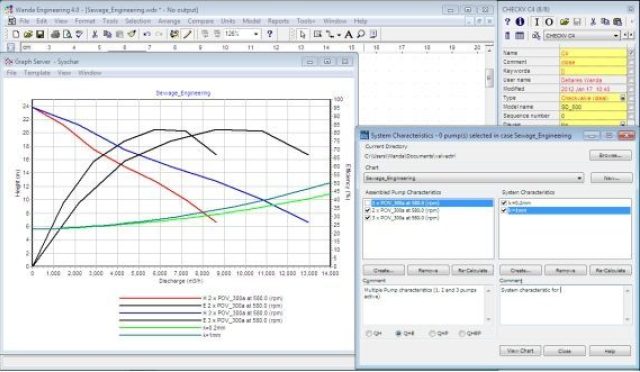640x372 pixels.
Task: Click Remove under Assembled Pump Characteristics
Action: [428, 270]
